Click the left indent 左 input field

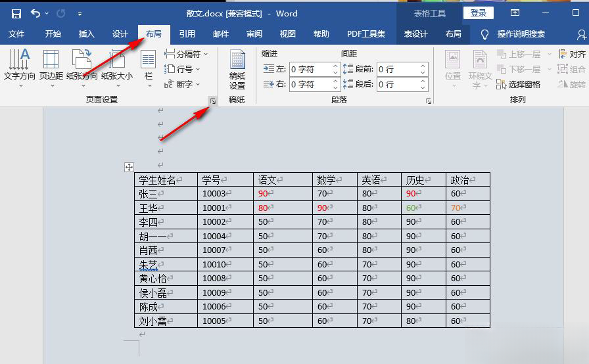(310, 69)
